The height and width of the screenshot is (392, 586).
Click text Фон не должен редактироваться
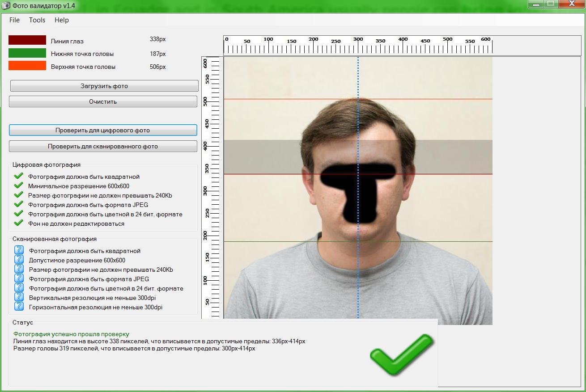click(76, 223)
